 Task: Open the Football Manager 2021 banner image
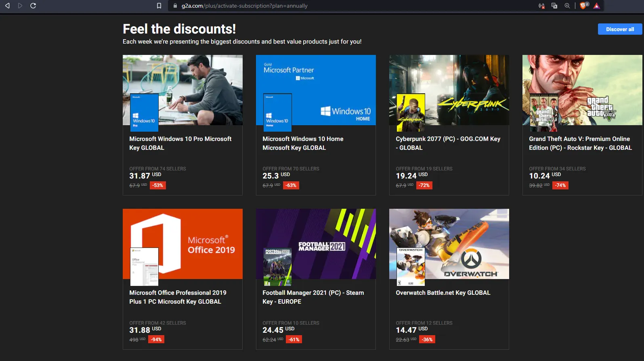(316, 243)
